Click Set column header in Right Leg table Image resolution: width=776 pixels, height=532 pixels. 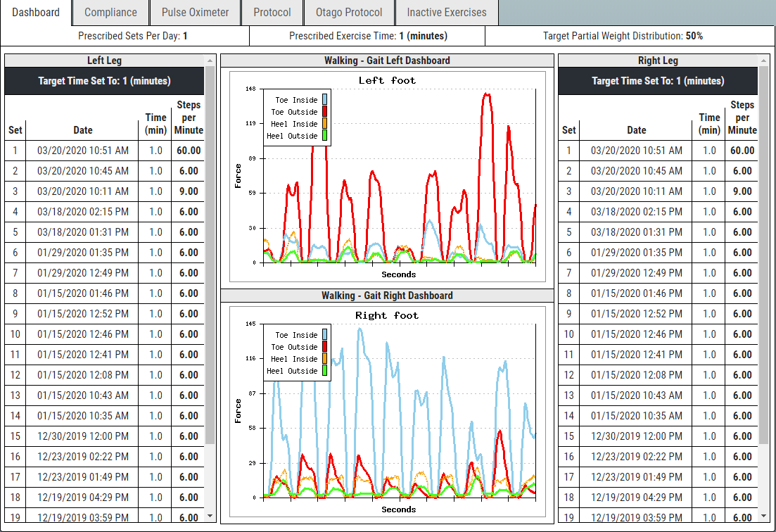568,129
